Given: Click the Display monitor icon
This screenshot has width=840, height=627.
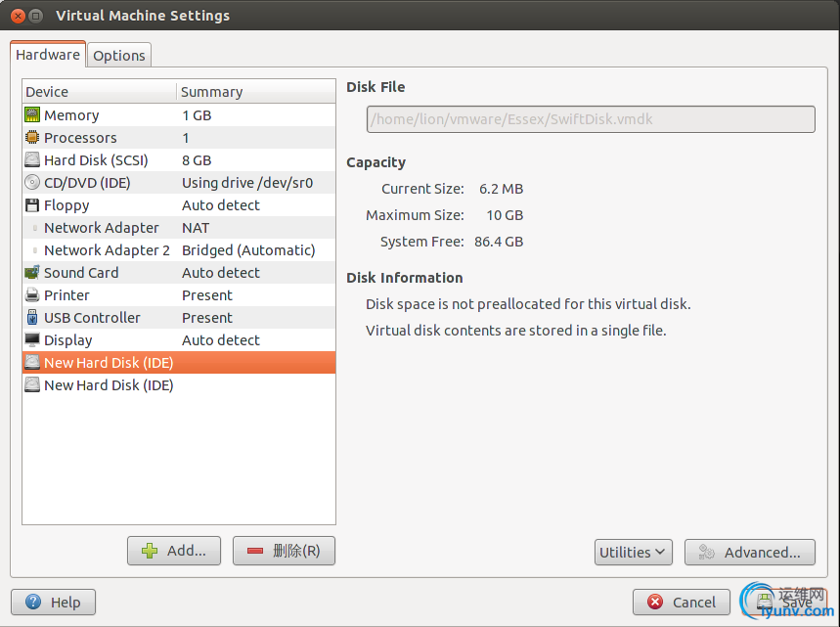Looking at the screenshot, I should (32, 340).
